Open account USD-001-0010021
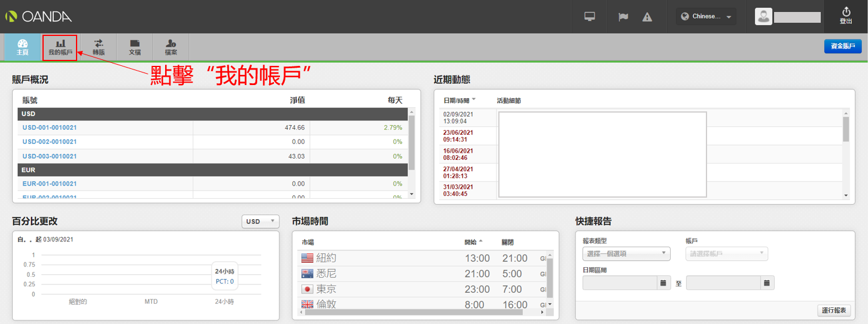 50,128
